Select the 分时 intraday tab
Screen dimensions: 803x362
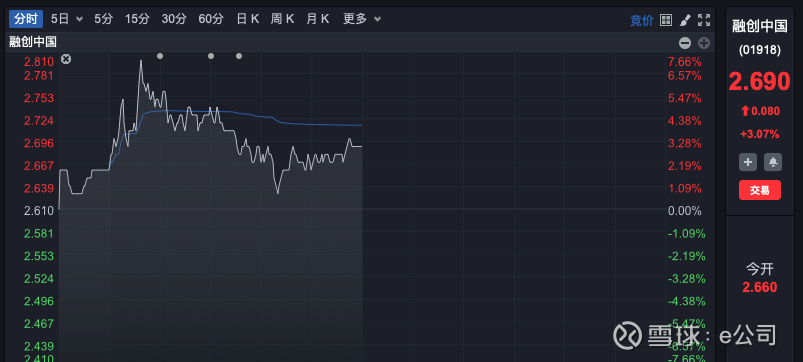(x=26, y=19)
